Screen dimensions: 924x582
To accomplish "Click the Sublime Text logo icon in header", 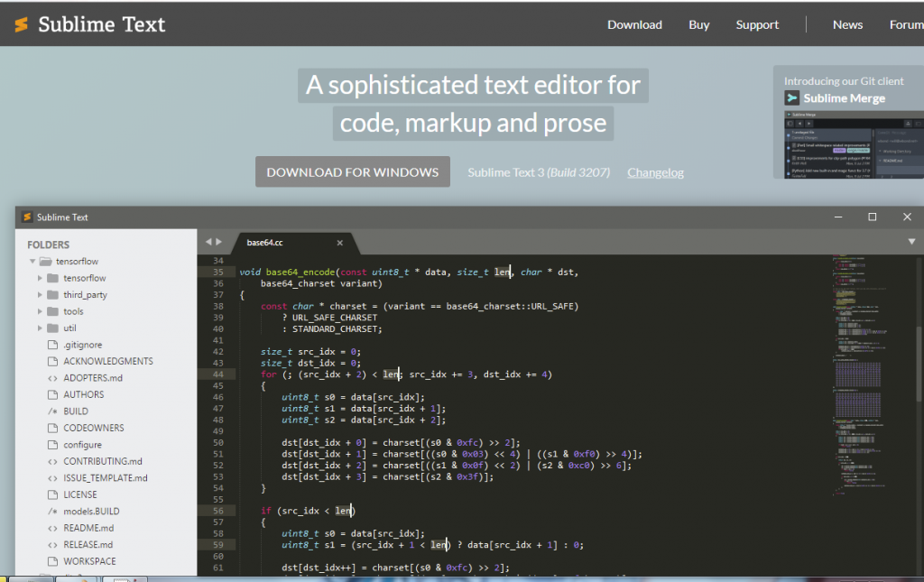I will tap(22, 24).
